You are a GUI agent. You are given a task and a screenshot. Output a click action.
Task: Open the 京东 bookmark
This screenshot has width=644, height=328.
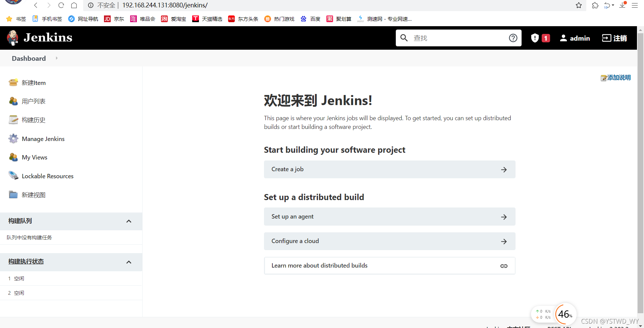(x=114, y=19)
